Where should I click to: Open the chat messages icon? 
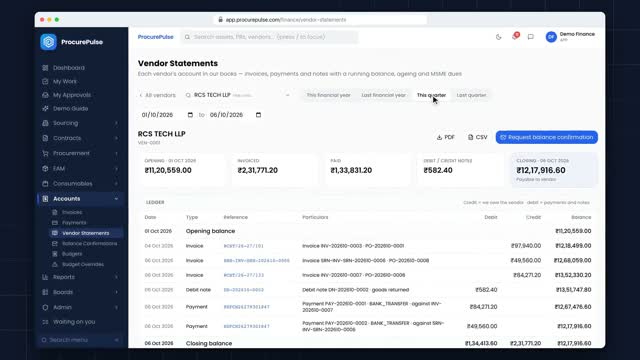pyautogui.click(x=531, y=37)
